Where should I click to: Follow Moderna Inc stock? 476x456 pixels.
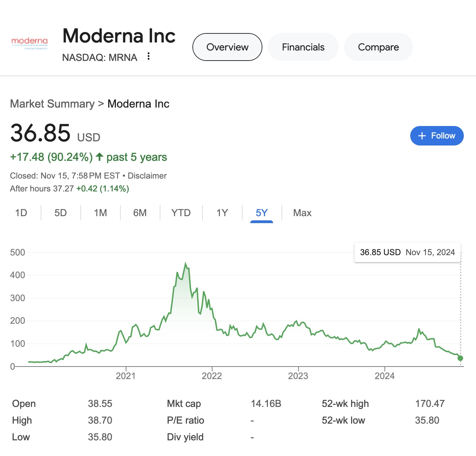click(x=437, y=136)
